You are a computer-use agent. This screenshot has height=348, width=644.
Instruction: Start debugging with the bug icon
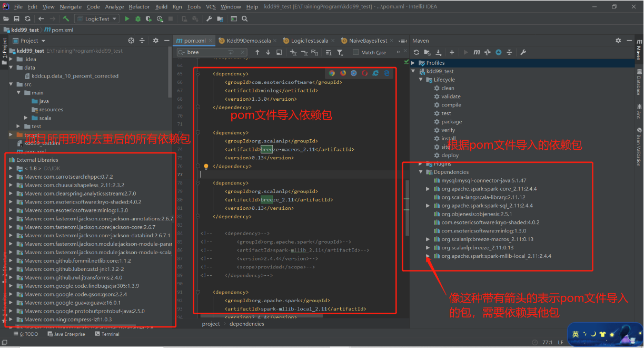138,18
